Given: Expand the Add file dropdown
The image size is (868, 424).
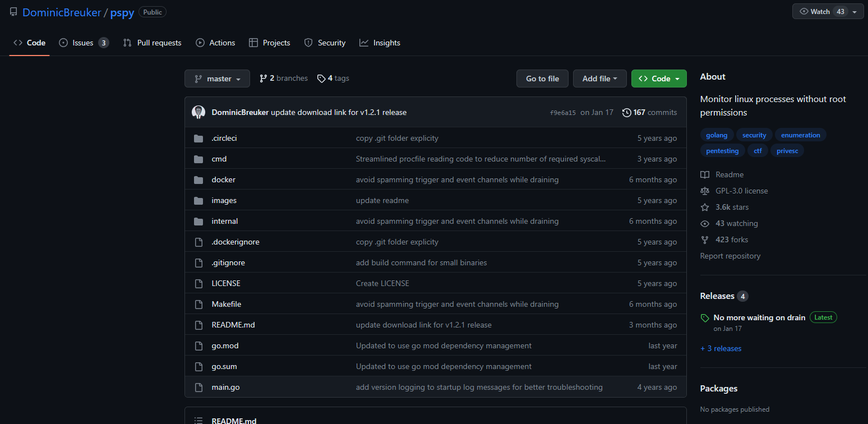Looking at the screenshot, I should (x=599, y=79).
